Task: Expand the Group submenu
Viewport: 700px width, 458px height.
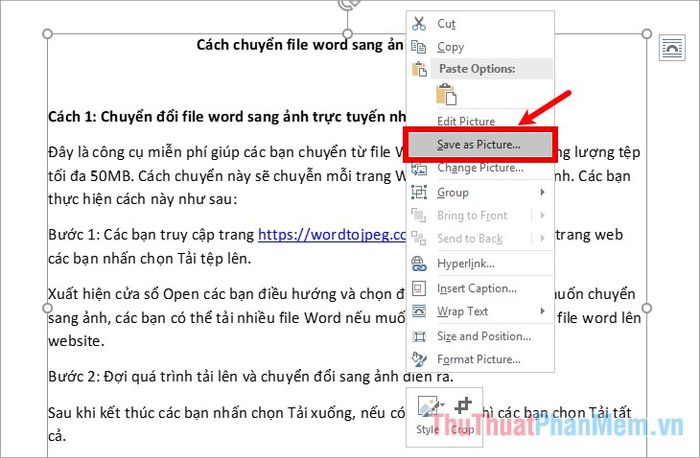Action: tap(543, 192)
